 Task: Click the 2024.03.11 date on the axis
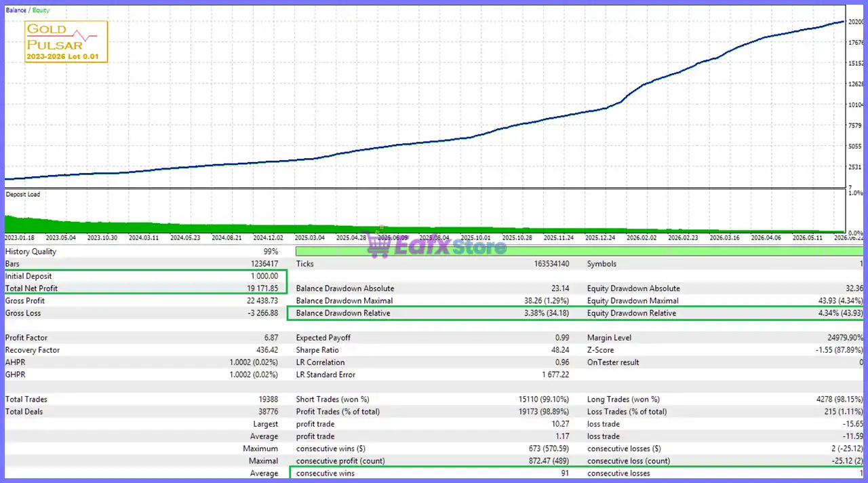pyautogui.click(x=144, y=238)
